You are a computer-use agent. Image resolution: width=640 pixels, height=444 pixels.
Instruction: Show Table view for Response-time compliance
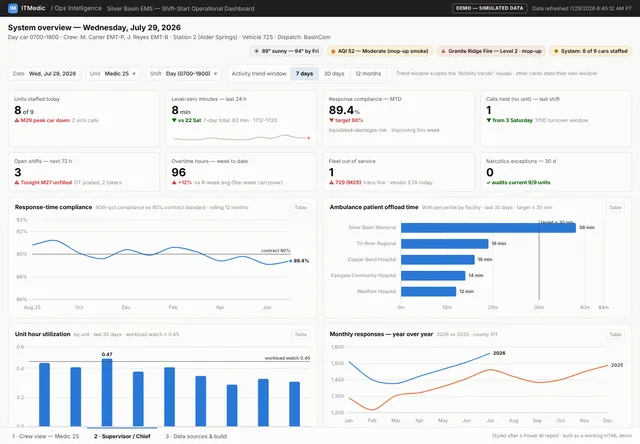click(300, 207)
